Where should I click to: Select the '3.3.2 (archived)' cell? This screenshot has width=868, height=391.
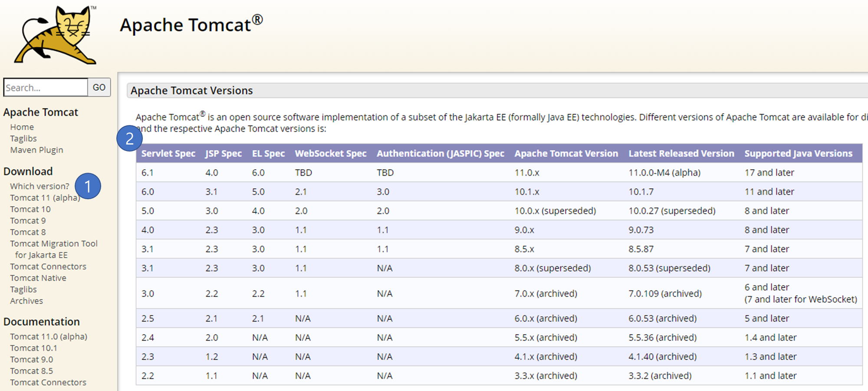(x=660, y=375)
